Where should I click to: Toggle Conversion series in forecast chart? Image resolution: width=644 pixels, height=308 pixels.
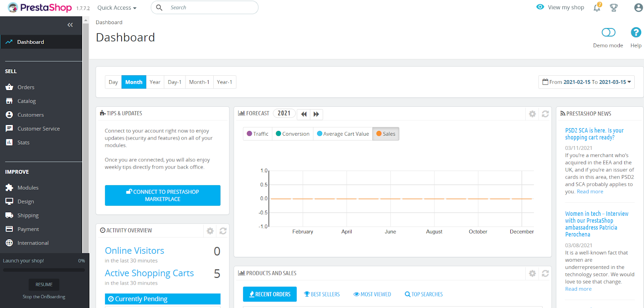click(293, 134)
